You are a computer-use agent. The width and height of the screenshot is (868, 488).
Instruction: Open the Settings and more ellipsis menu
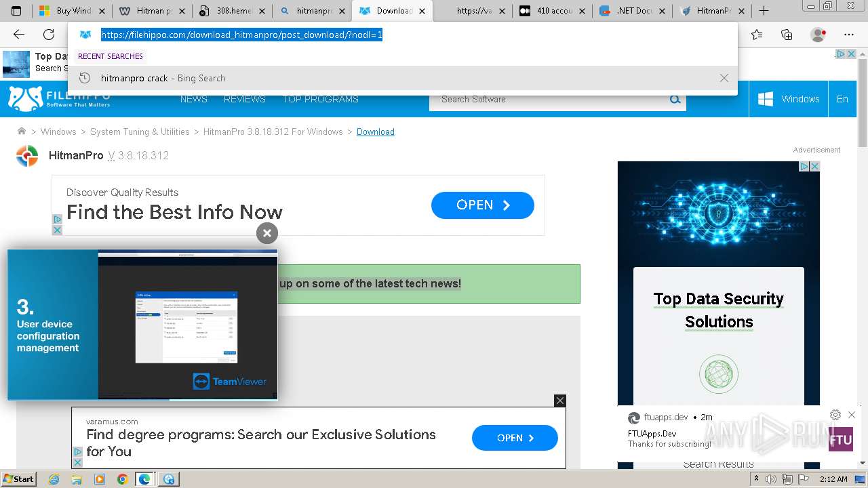(849, 35)
